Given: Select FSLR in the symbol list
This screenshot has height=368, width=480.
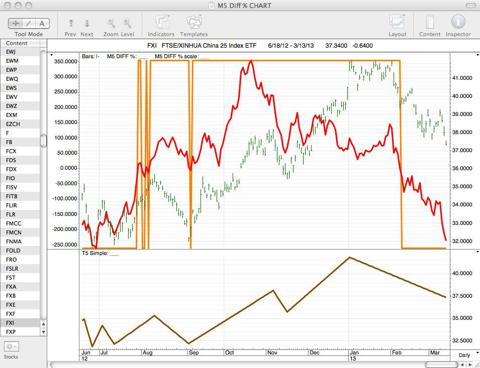Looking at the screenshot, I should pos(12,269).
